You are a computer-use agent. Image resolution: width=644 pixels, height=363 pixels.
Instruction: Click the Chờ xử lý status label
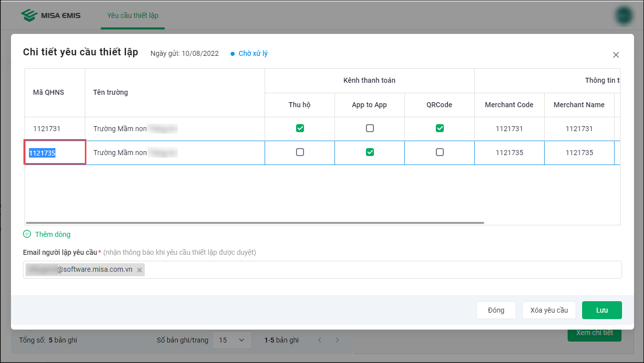[x=253, y=53]
